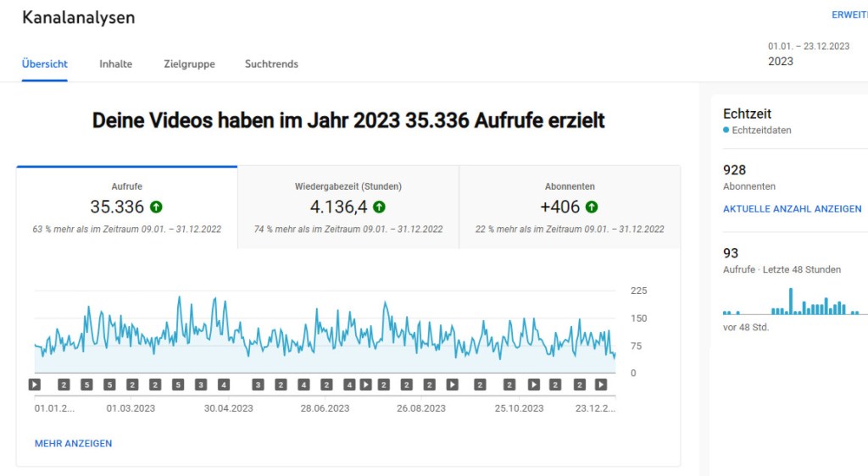Open the Zielgruppe tab
The width and height of the screenshot is (868, 476).
[189, 64]
